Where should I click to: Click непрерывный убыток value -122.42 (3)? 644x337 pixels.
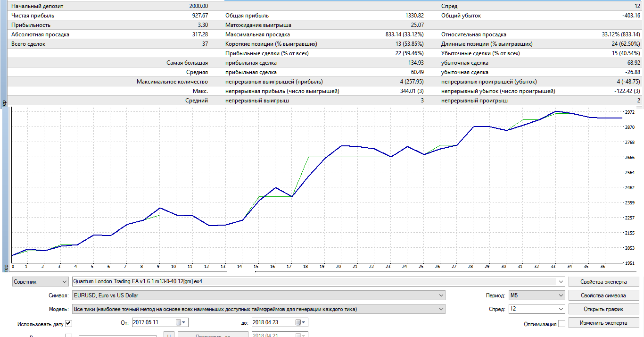(627, 91)
